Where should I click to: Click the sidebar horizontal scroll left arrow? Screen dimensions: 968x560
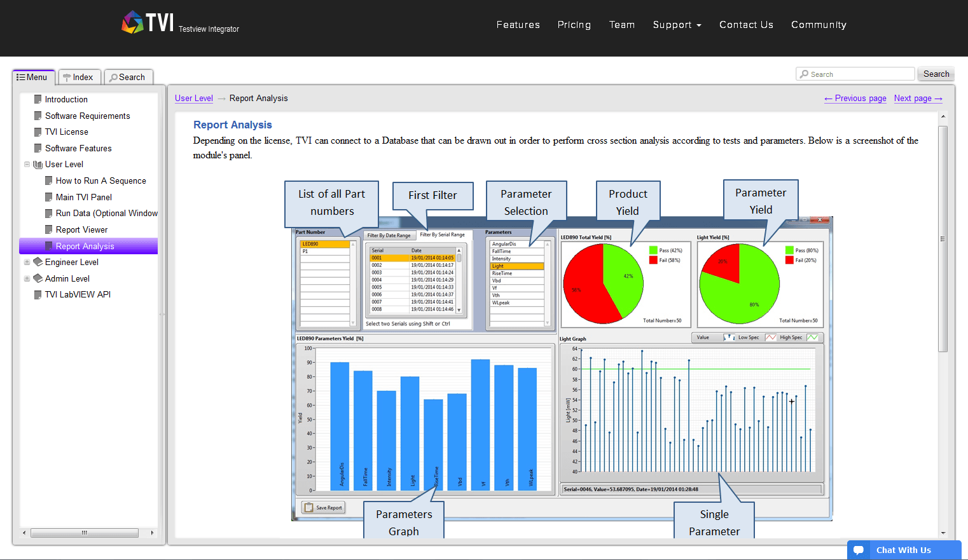pyautogui.click(x=24, y=533)
